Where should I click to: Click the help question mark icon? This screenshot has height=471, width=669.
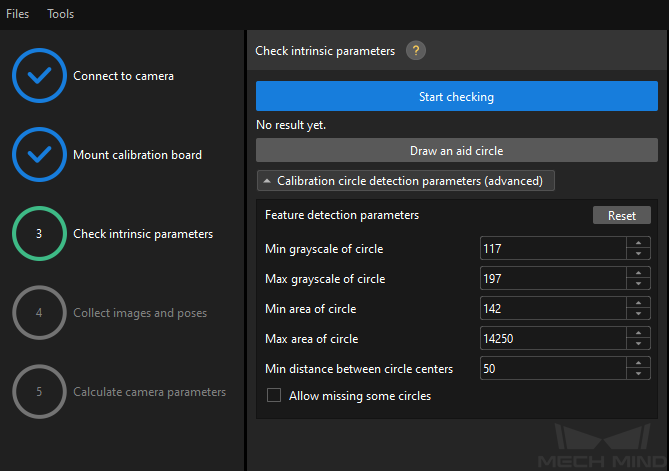[416, 51]
